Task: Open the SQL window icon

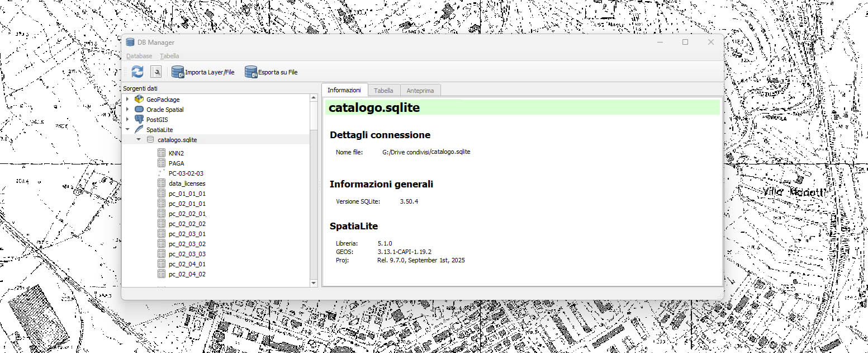Action: coord(156,72)
